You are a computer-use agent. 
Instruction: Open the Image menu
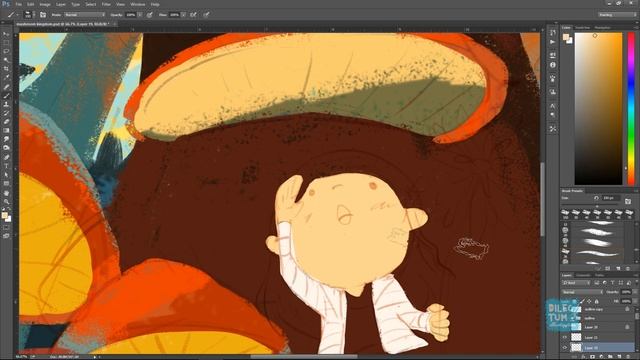click(45, 4)
